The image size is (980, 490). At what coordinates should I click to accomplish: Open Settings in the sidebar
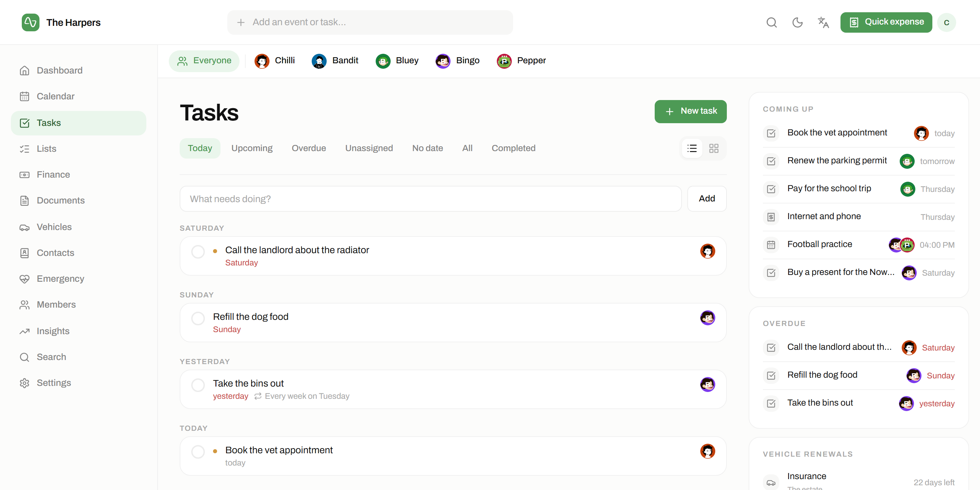78,383
